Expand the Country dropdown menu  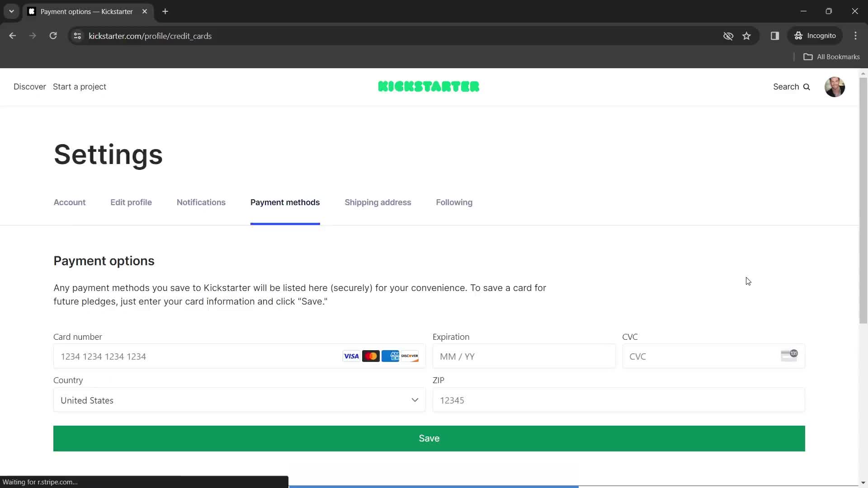click(x=239, y=400)
